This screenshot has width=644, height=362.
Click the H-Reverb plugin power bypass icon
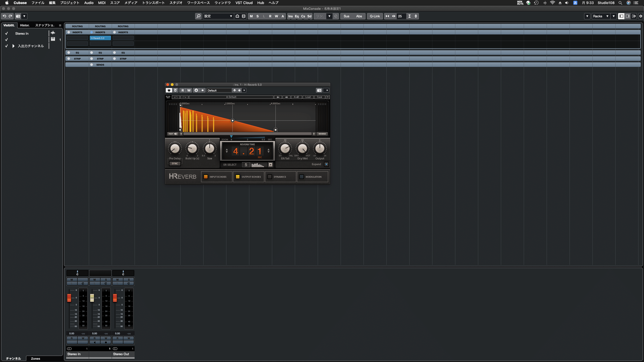[x=169, y=90]
